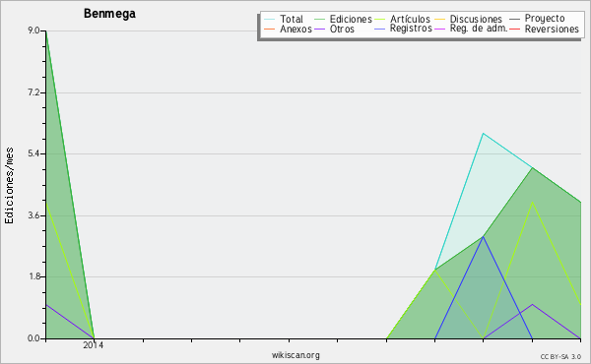591x364 pixels.
Task: Click the Ediciones legend entry
Action: click(x=351, y=19)
